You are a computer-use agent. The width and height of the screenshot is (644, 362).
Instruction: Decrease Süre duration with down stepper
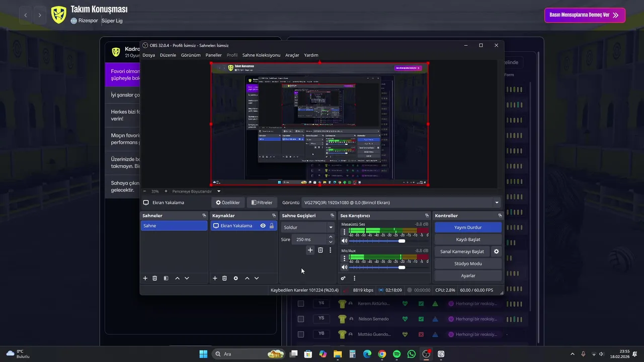[x=331, y=242]
